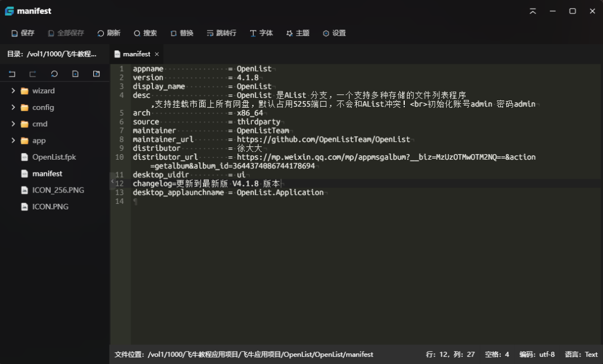
Task: Open Search (搜索) from the toolbar
Action: 145,33
